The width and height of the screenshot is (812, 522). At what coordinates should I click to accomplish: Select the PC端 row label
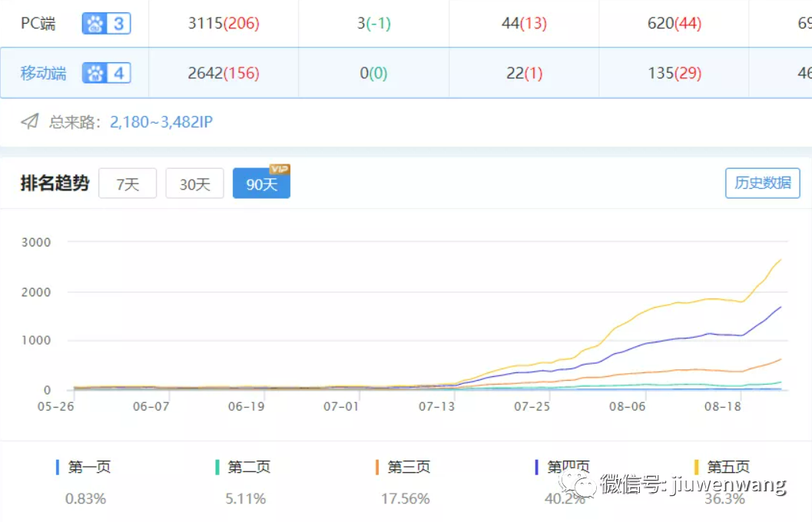(x=38, y=23)
